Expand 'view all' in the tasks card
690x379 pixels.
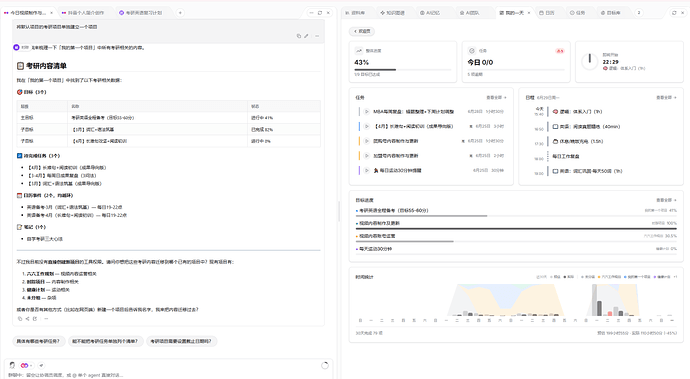point(496,97)
